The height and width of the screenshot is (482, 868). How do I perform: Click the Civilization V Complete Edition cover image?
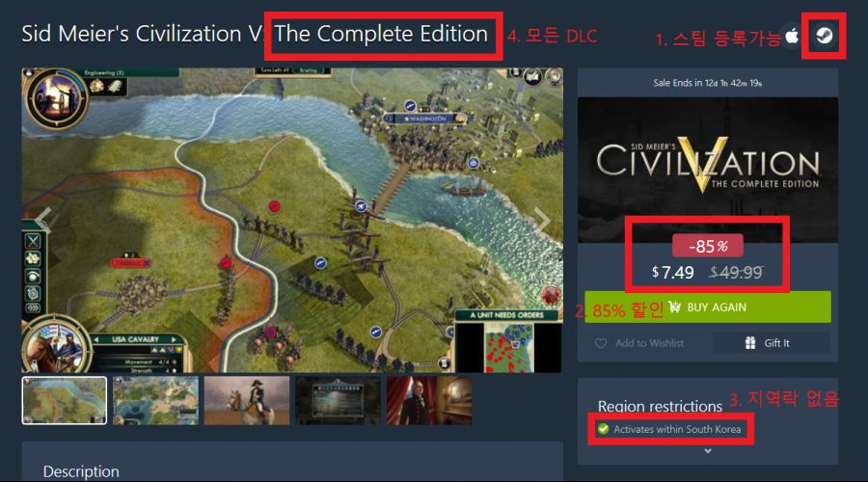pos(708,170)
